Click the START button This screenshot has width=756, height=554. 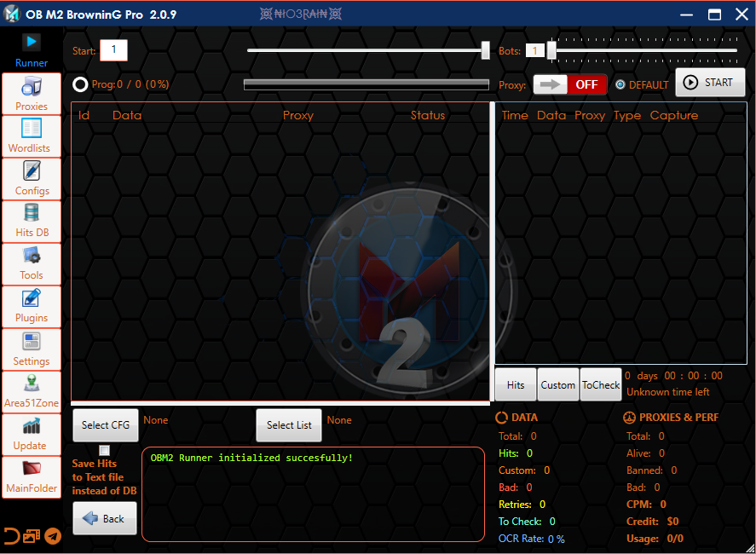pyautogui.click(x=710, y=83)
